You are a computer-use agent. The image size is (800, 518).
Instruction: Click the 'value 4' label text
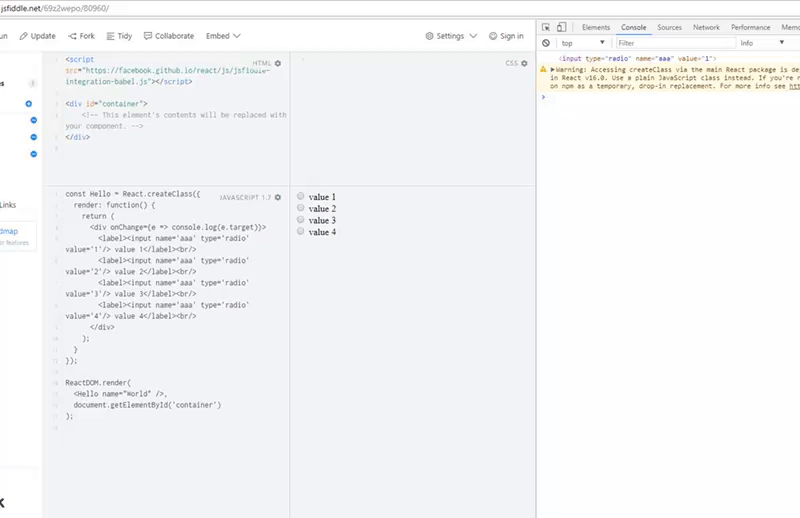click(x=322, y=232)
